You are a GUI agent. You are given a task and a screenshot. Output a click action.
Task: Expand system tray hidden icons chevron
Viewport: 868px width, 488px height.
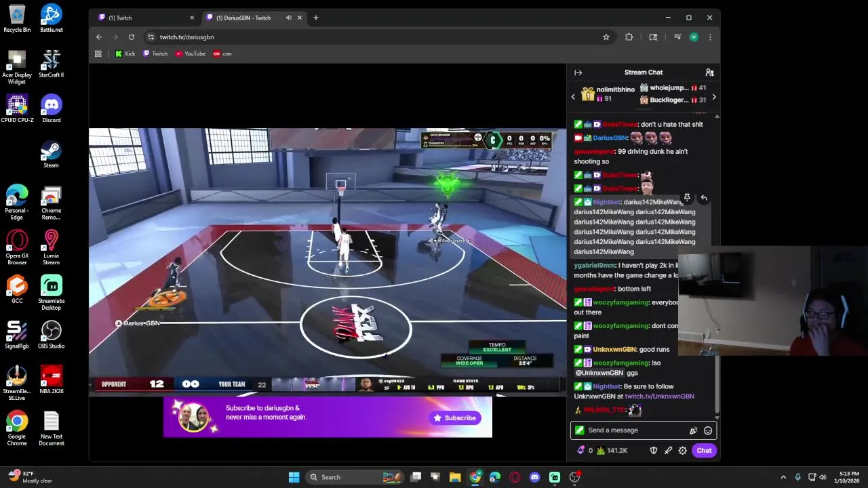click(x=783, y=477)
